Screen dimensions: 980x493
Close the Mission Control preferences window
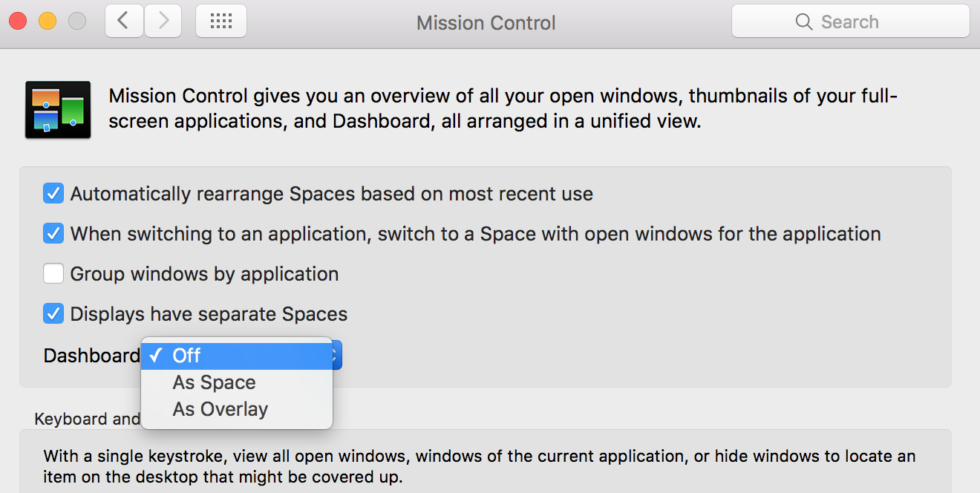[18, 22]
